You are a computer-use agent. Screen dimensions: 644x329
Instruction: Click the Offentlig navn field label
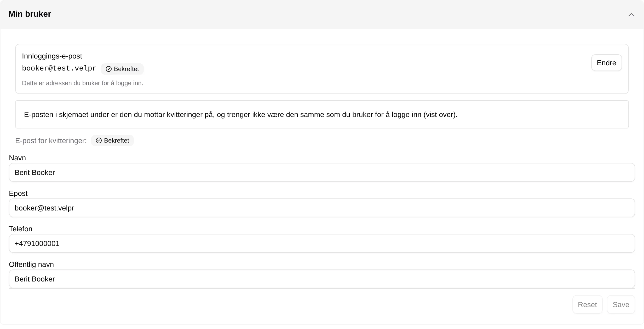click(31, 265)
